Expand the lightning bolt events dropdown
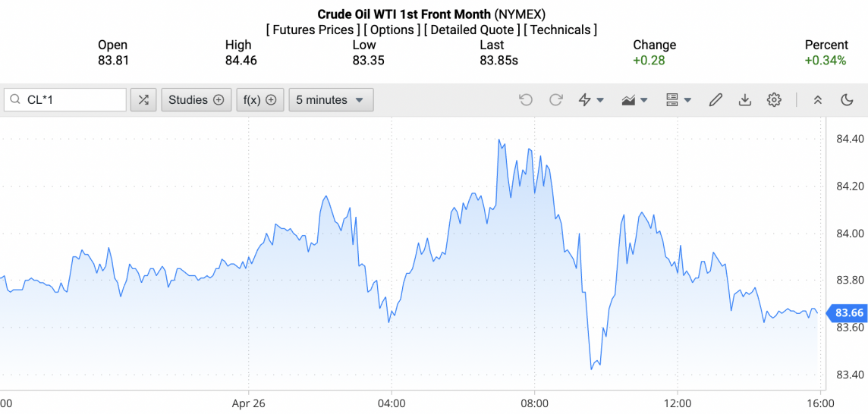Screen dimensions: 868x414 (591, 100)
